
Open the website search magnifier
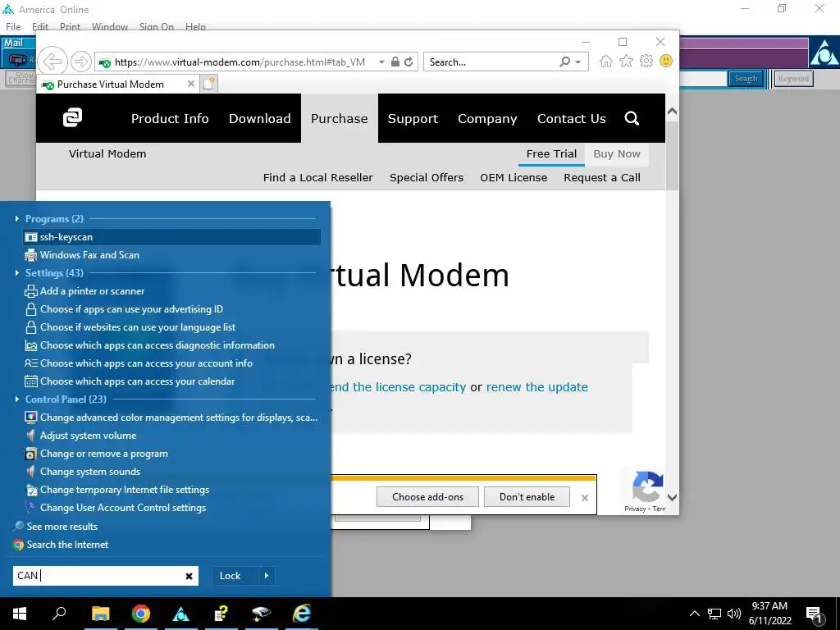(x=632, y=118)
